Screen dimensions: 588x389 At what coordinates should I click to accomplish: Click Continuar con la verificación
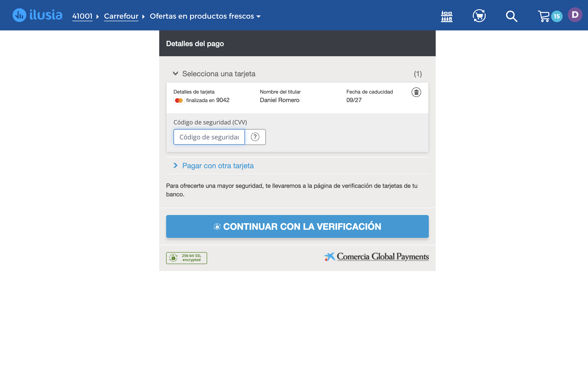pyautogui.click(x=297, y=226)
